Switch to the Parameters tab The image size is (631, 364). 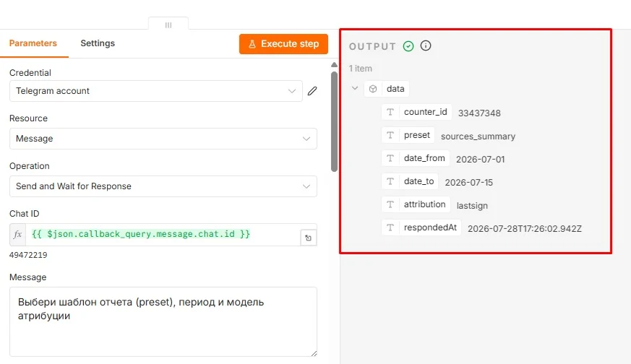33,43
